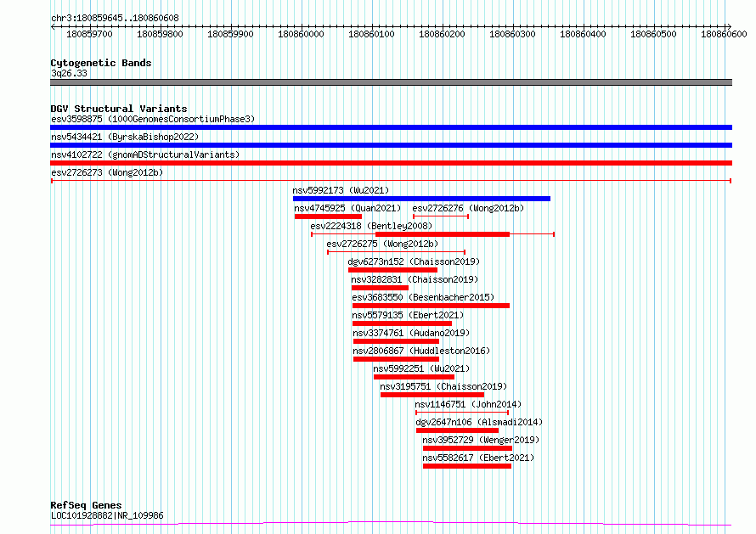The image size is (756, 534).
Task: Click the esv3598875 (1000GenomesConsortiumPhase3) label
Action: coord(153,119)
